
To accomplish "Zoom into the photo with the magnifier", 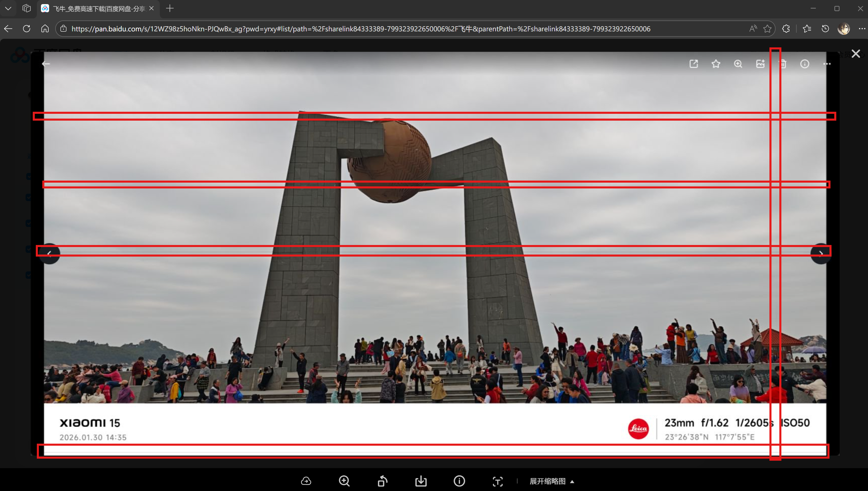I will tap(738, 64).
